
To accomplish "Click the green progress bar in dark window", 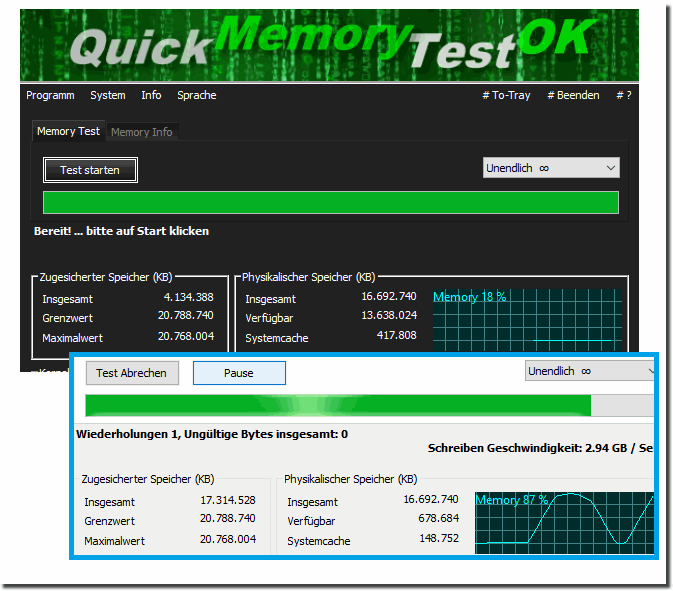I will tap(330, 203).
